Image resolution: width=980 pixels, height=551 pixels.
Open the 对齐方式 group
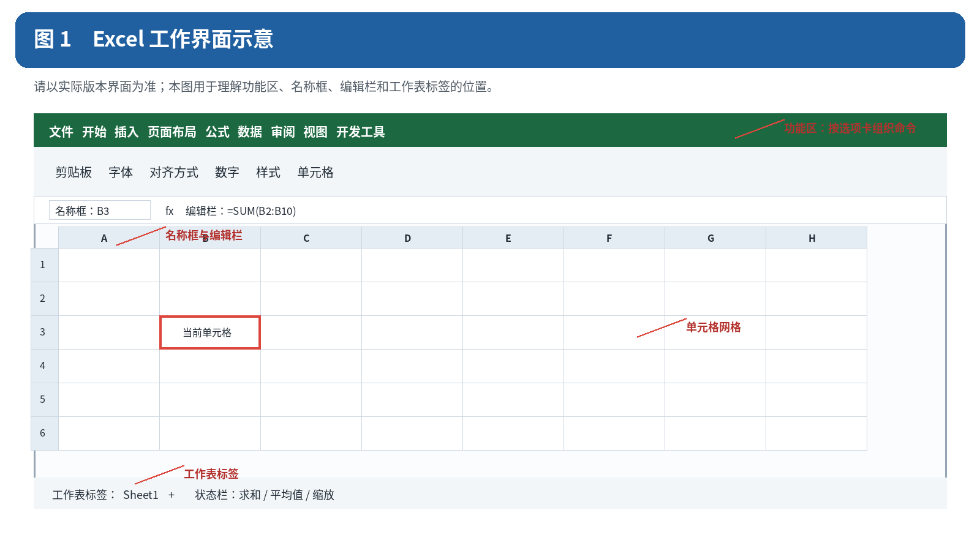click(x=174, y=173)
